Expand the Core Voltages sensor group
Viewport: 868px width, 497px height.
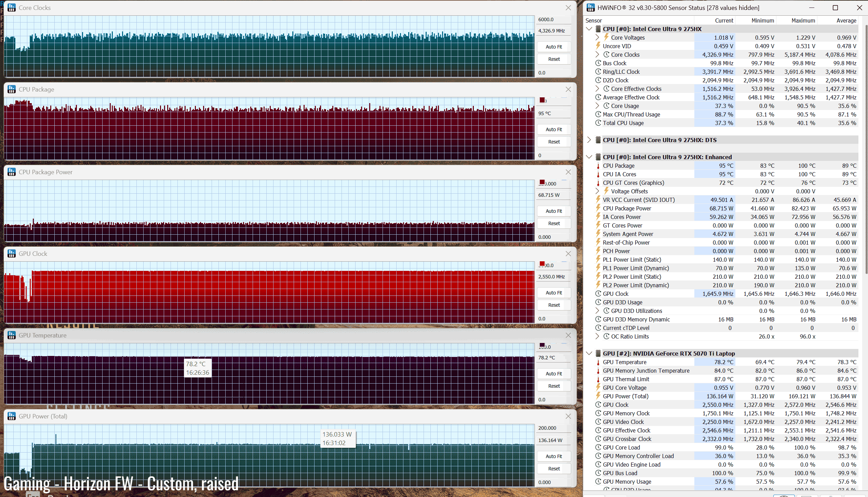tap(597, 37)
